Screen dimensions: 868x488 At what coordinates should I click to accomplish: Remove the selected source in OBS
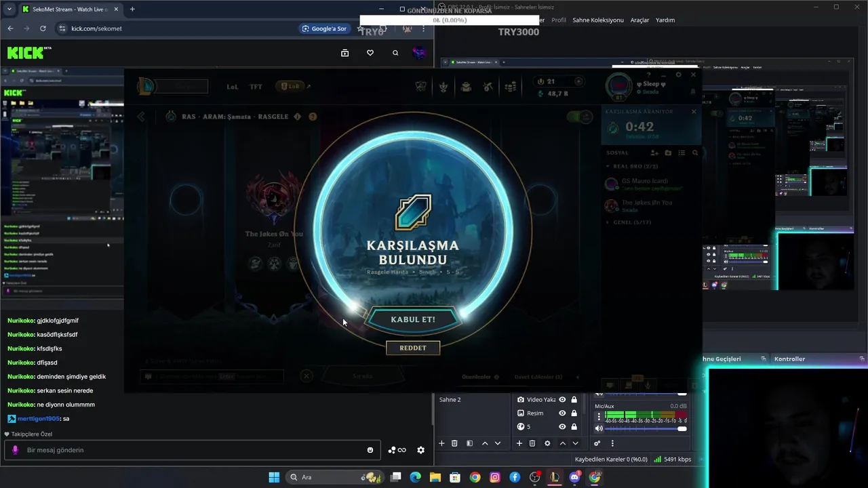(532, 443)
